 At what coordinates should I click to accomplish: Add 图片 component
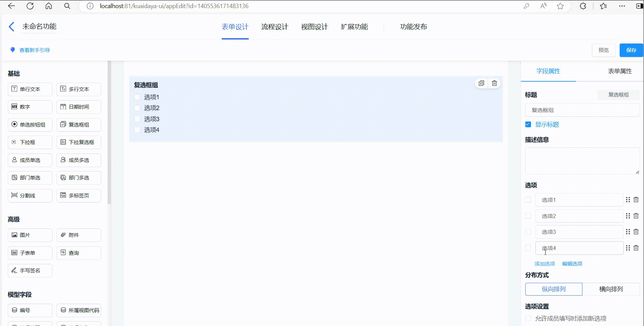click(x=30, y=235)
